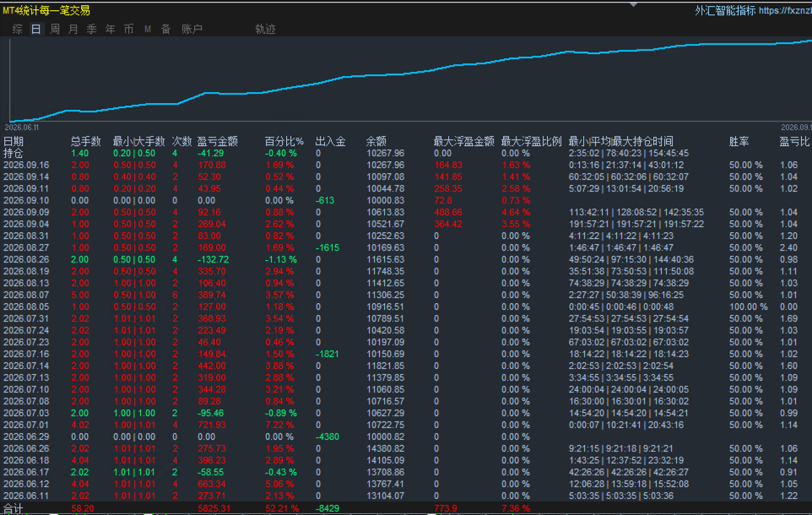812x515 pixels.
Task: Click the max floating profit 488.66
Action: pos(448,213)
